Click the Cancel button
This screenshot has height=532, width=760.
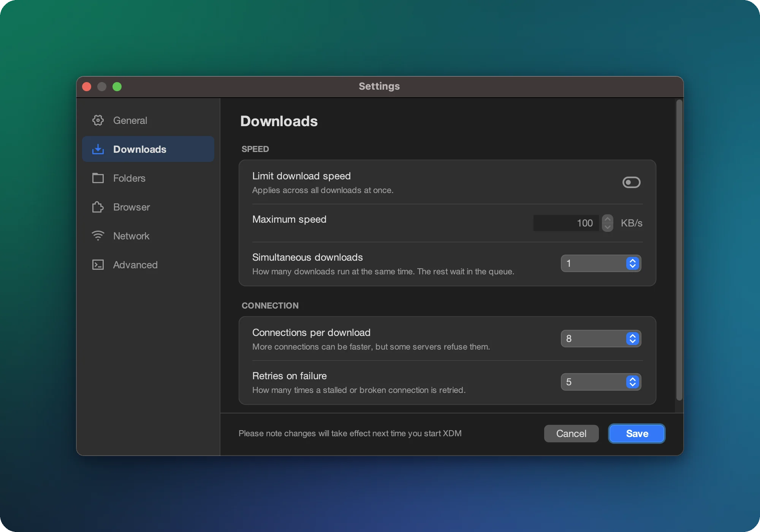click(571, 434)
